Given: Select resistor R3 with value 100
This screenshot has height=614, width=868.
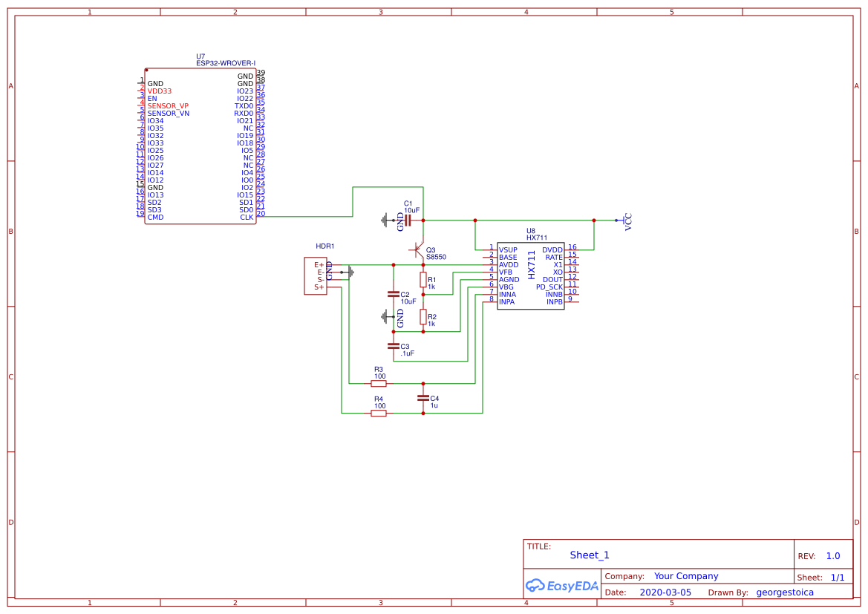Looking at the screenshot, I should pyautogui.click(x=378, y=382).
